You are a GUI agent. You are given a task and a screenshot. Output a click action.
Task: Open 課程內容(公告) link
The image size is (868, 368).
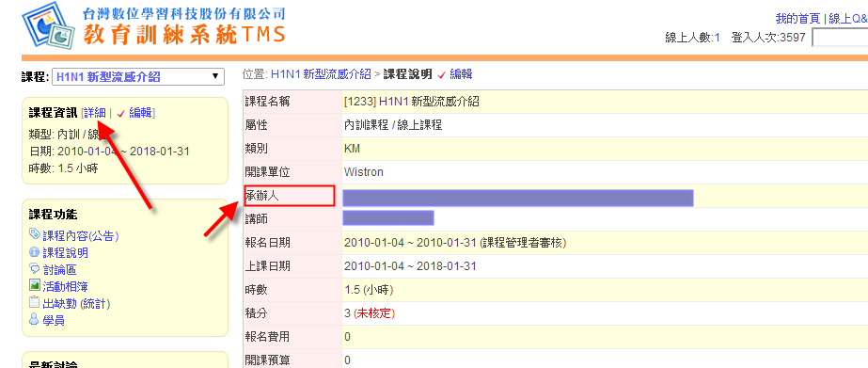(81, 236)
